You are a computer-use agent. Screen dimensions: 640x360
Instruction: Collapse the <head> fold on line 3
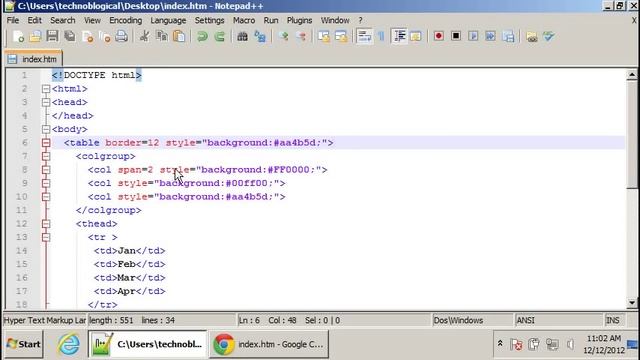pos(46,102)
